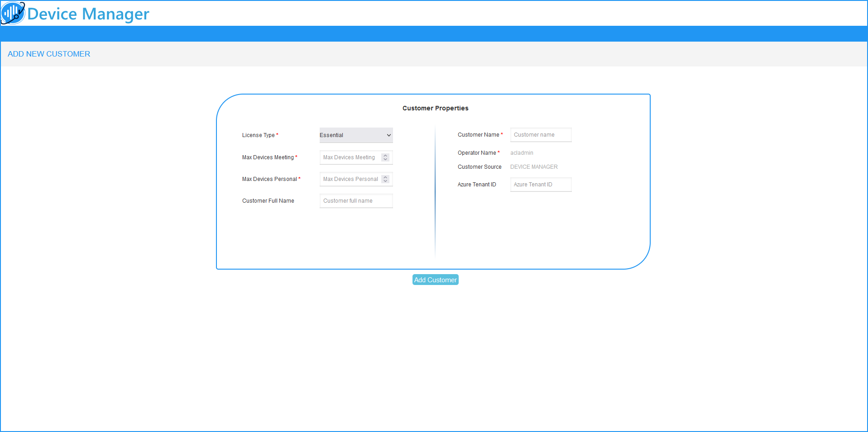Focus the Customer name input
868x432 pixels.
pyautogui.click(x=541, y=135)
